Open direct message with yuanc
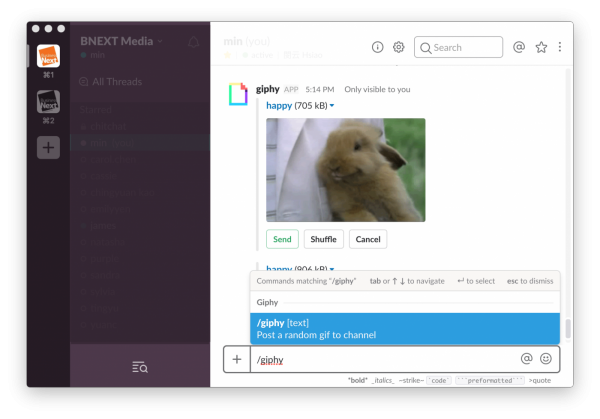Image resolution: width=600 pixels, height=419 pixels. coord(103,324)
